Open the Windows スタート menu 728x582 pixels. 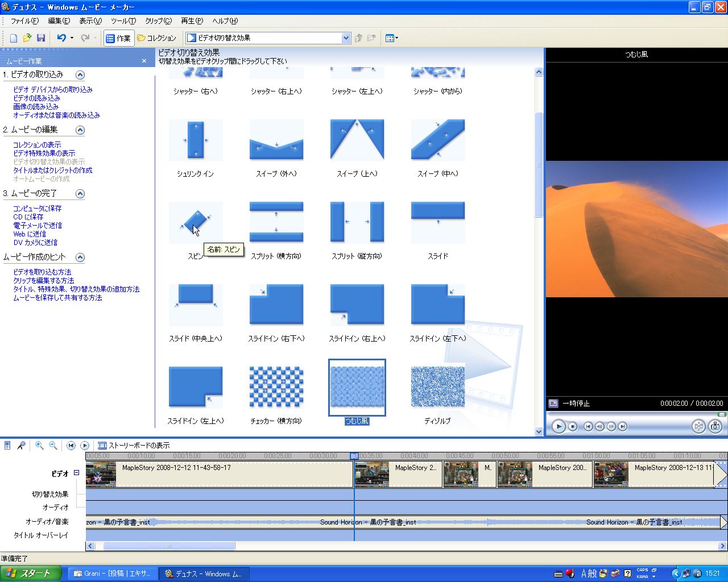tap(31, 573)
